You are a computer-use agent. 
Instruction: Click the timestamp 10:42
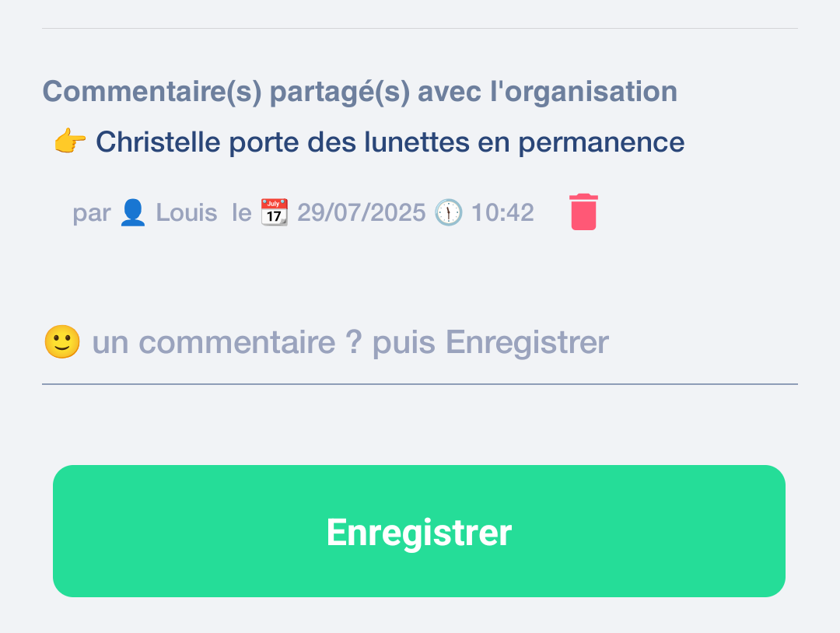click(502, 212)
